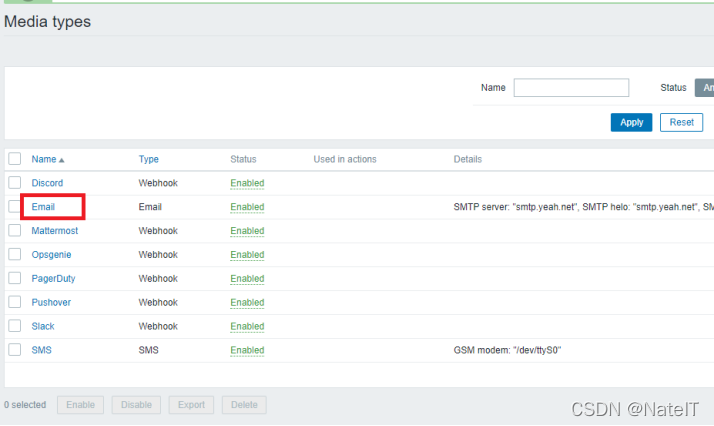Check the Slack row checkbox
Image resolution: width=714 pixels, height=426 pixels.
pyautogui.click(x=15, y=326)
